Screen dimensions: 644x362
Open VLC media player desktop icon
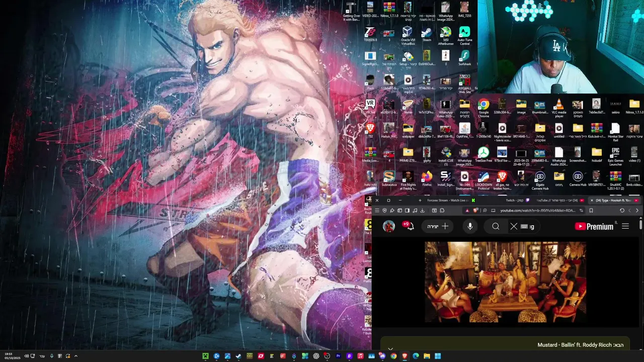pos(558,108)
